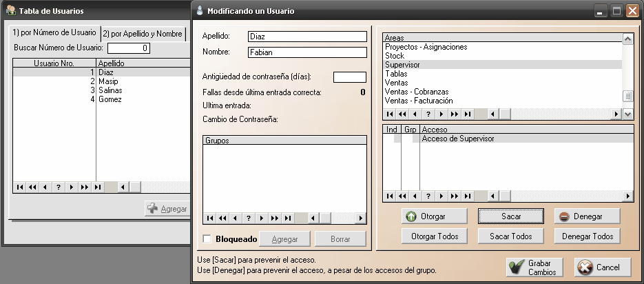The image size is (644, 284).
Task: Switch to 'por Apellido y Nombre' tab
Action: [143, 34]
